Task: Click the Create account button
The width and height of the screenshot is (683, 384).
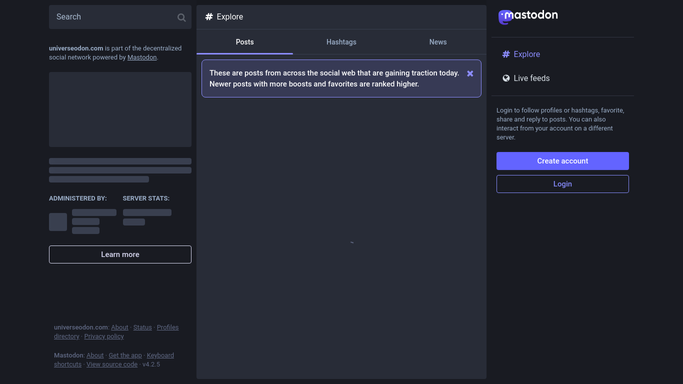Action: pyautogui.click(x=562, y=161)
